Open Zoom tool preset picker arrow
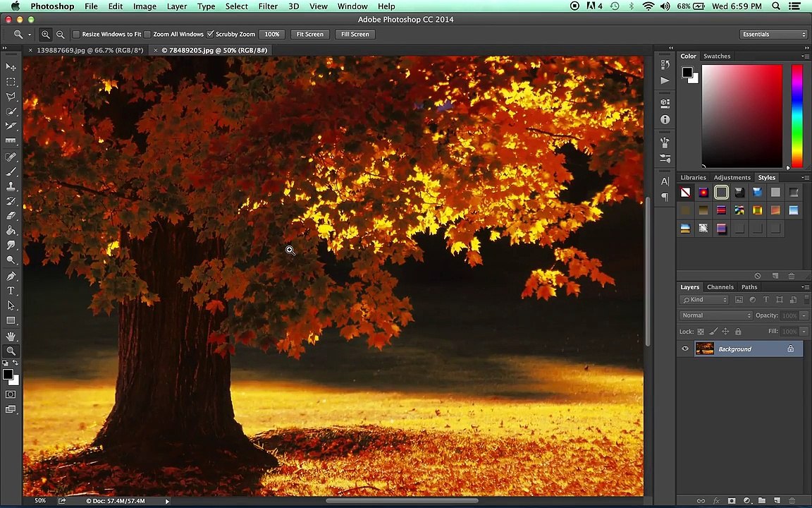 pyautogui.click(x=30, y=35)
